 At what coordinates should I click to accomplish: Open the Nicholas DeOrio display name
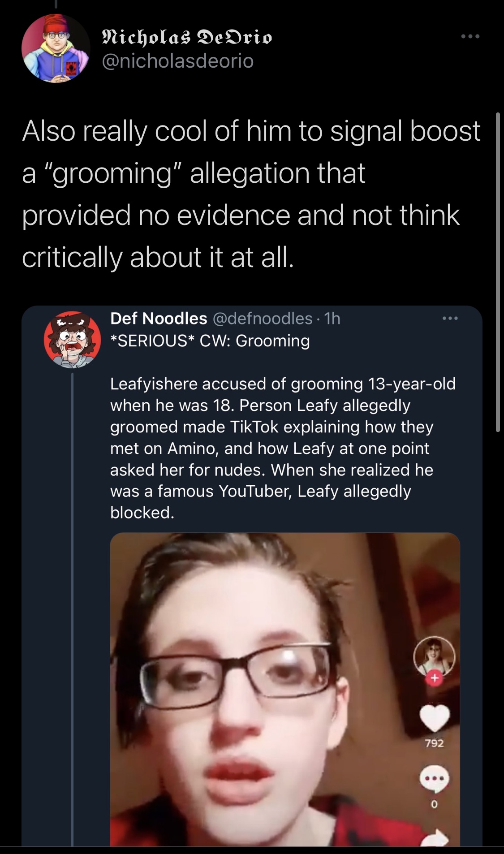point(187,36)
